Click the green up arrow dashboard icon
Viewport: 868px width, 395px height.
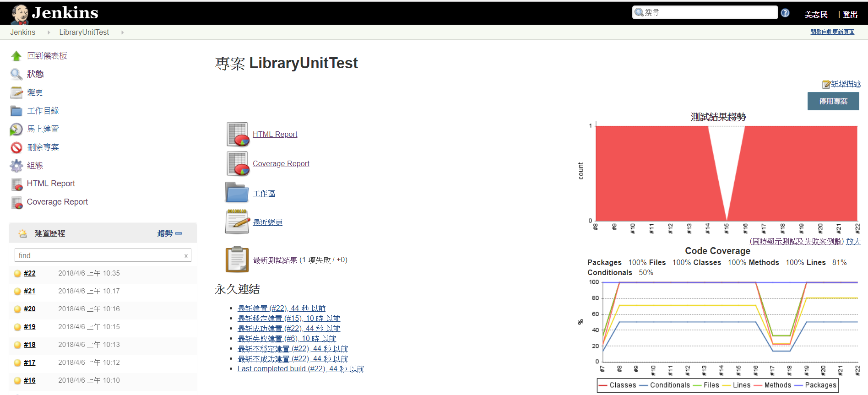click(16, 56)
